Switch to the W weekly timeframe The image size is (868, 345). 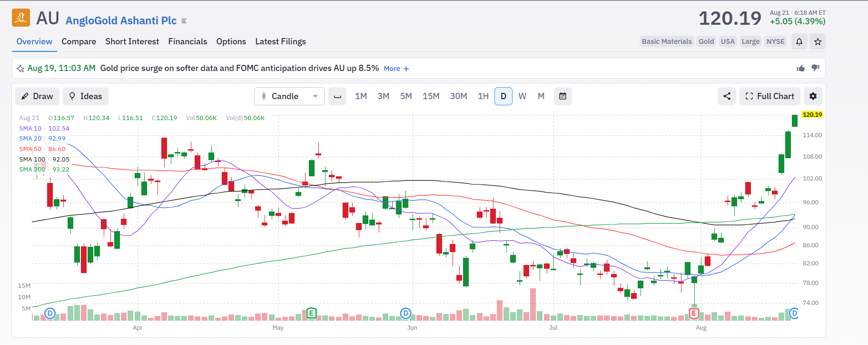[522, 96]
